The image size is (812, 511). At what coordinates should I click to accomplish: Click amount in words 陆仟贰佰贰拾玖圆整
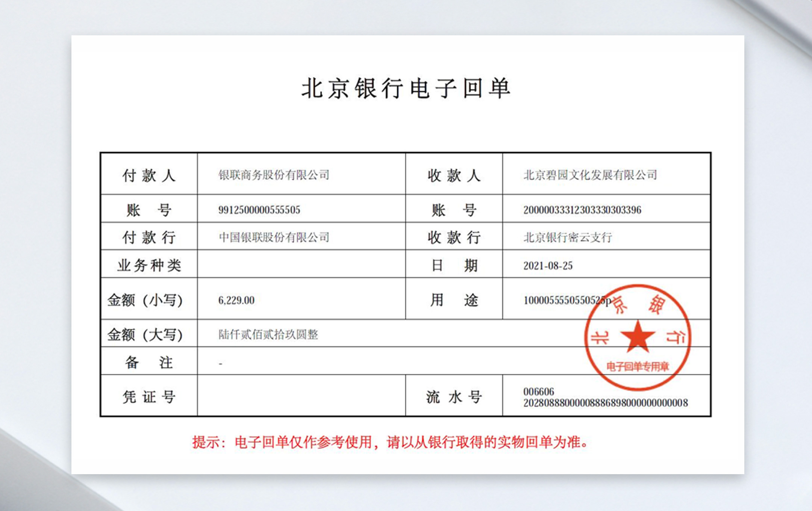click(x=268, y=334)
